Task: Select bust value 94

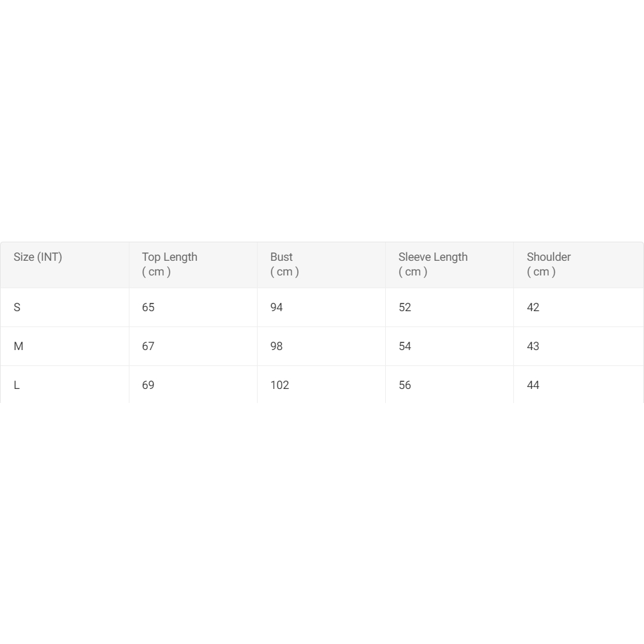Action: coord(277,307)
